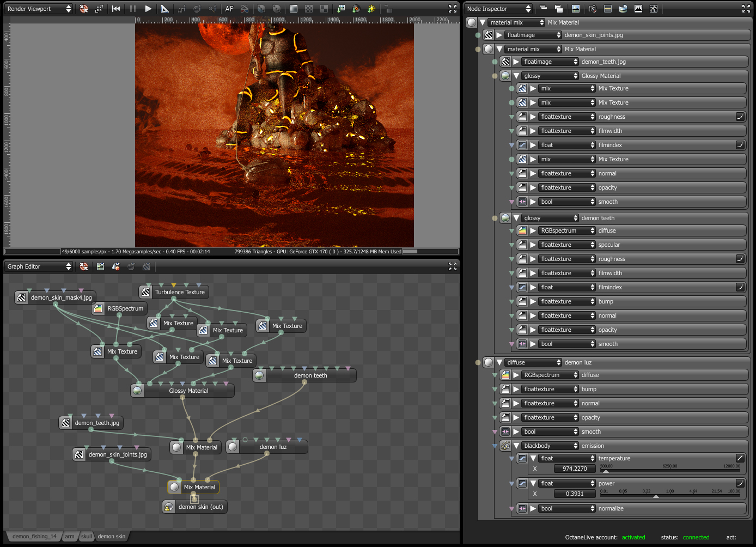Click the collapse all nodes icon in Node Inspector
Viewport: 756px width, 547px height.
coord(543,9)
